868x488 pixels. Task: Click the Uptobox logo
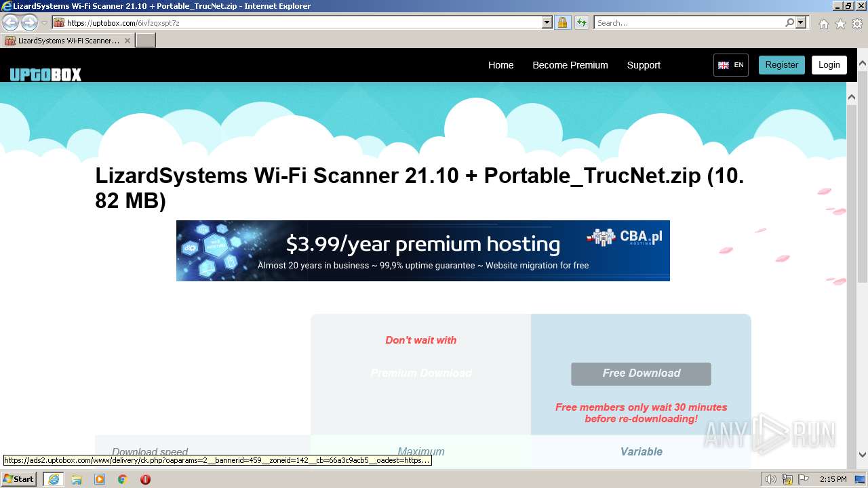click(x=45, y=74)
